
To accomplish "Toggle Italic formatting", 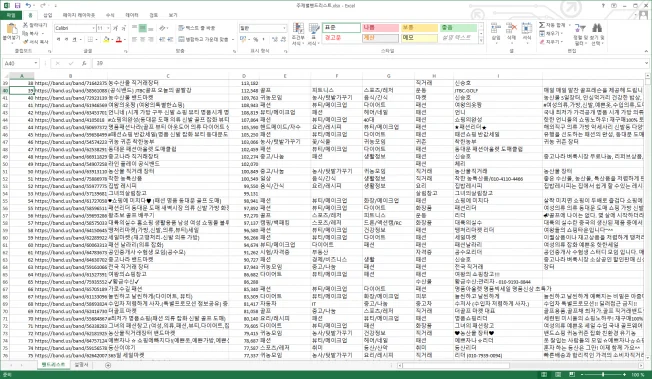I will 67,40.
